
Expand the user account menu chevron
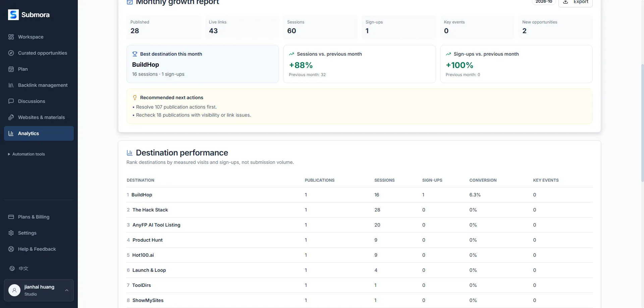pyautogui.click(x=67, y=290)
